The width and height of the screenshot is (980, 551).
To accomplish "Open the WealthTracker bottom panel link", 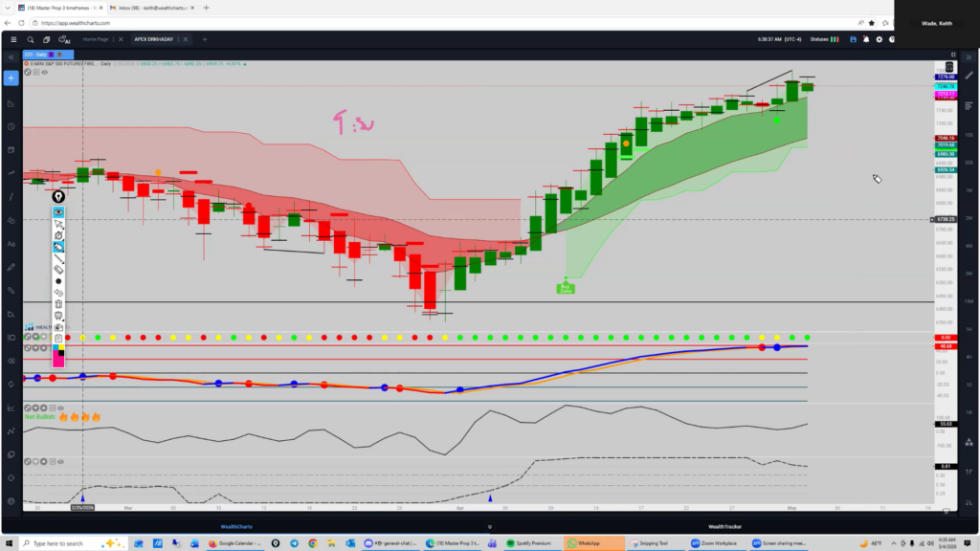I will [725, 527].
